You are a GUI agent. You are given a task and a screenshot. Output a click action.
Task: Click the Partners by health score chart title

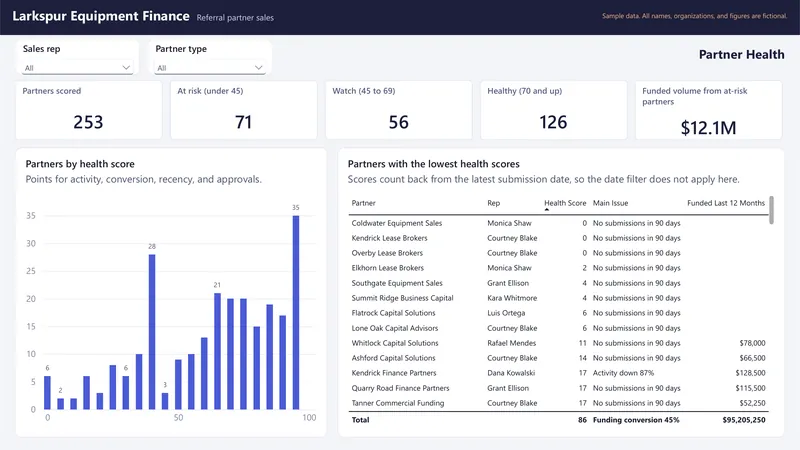(x=80, y=164)
